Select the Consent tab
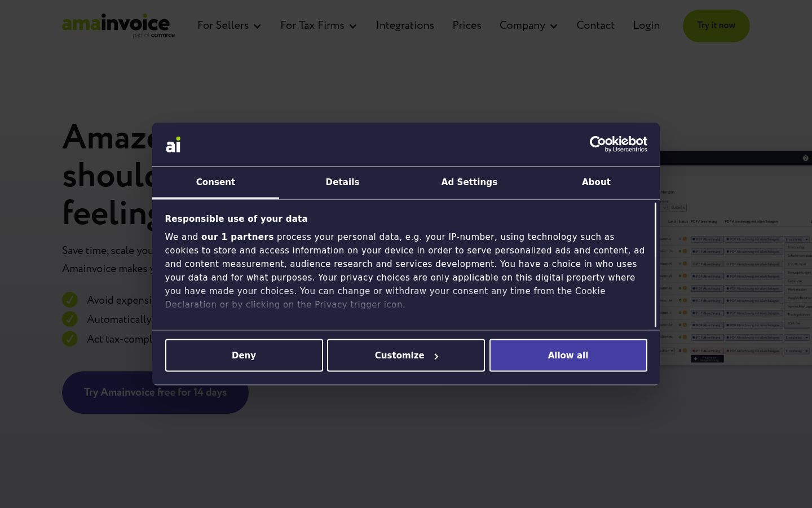812x508 pixels. (215, 182)
